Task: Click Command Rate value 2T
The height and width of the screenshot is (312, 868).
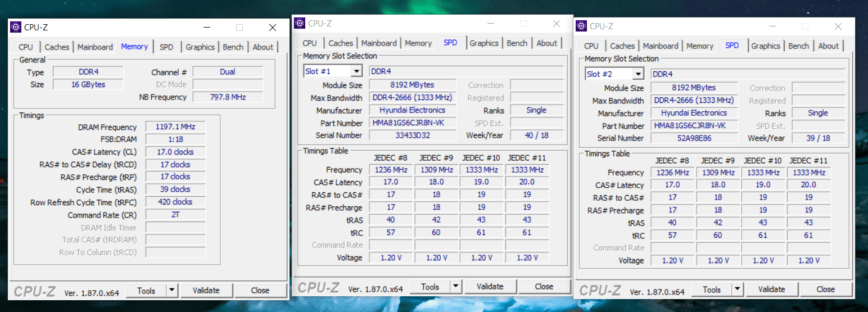Action: pos(175,215)
